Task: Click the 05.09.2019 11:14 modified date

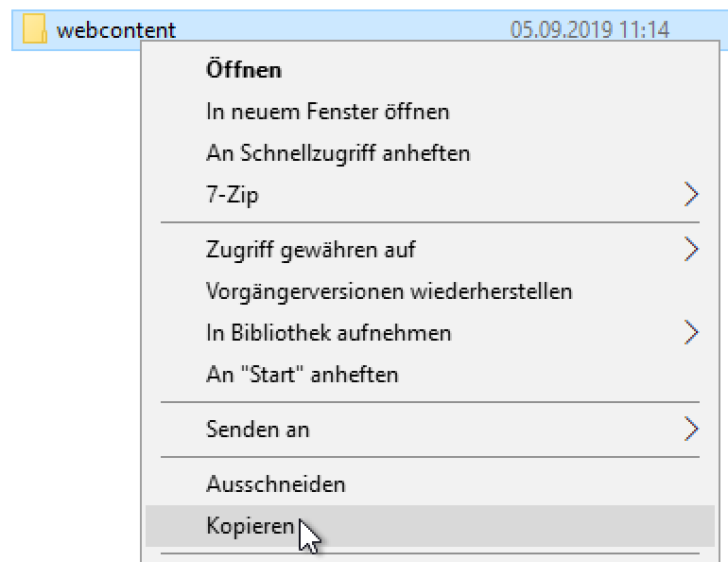Action: click(x=589, y=30)
